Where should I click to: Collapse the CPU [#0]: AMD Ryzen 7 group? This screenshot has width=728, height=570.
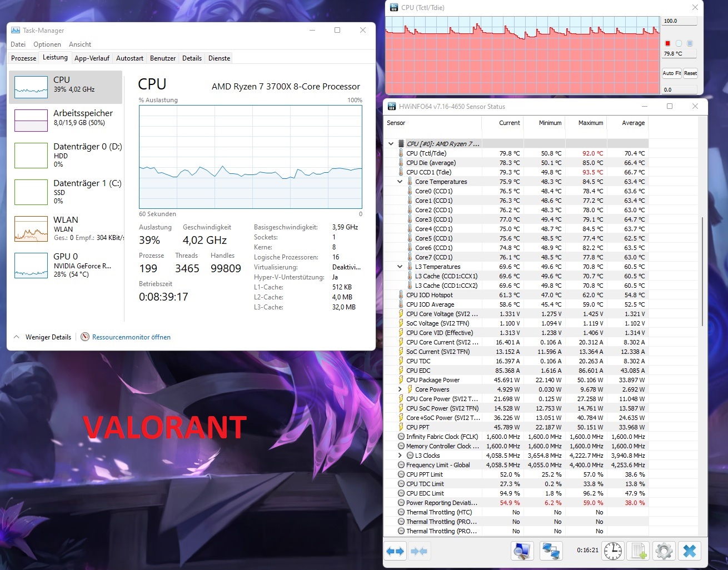coord(391,144)
